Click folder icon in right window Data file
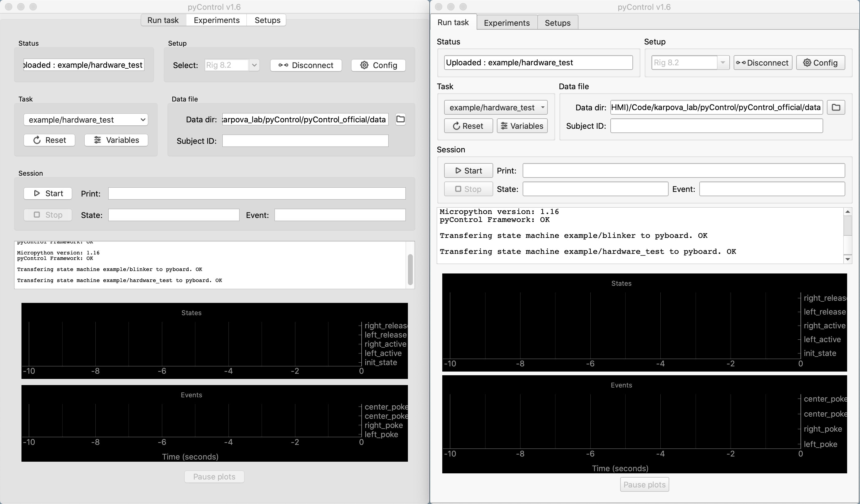Image resolution: width=860 pixels, height=504 pixels. [836, 108]
